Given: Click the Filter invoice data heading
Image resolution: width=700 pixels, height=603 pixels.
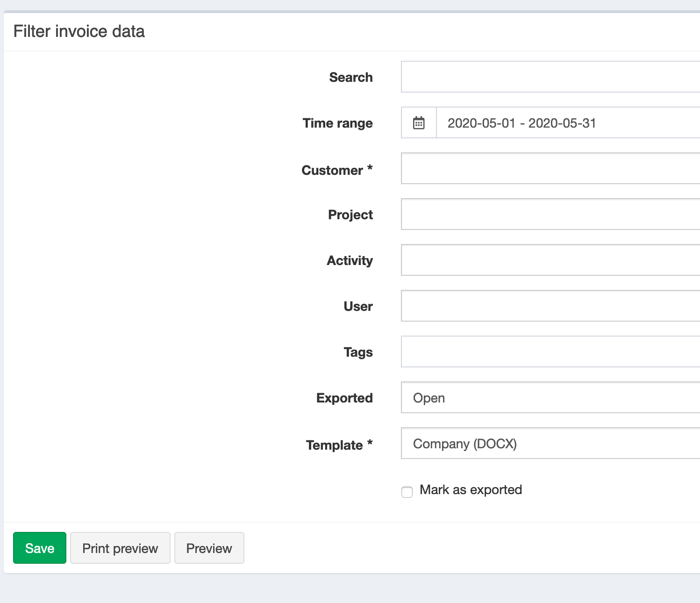Looking at the screenshot, I should point(79,31).
